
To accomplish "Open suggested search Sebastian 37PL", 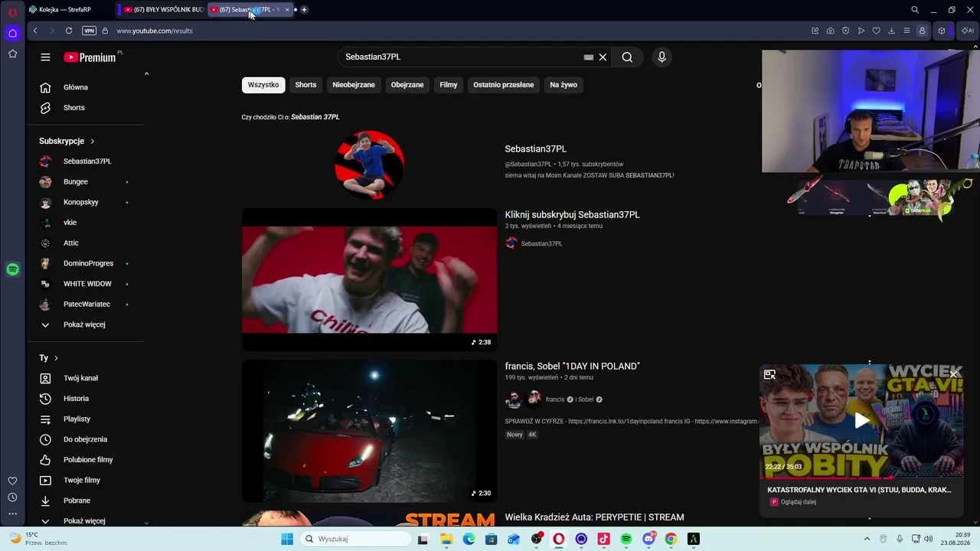I will (x=315, y=117).
